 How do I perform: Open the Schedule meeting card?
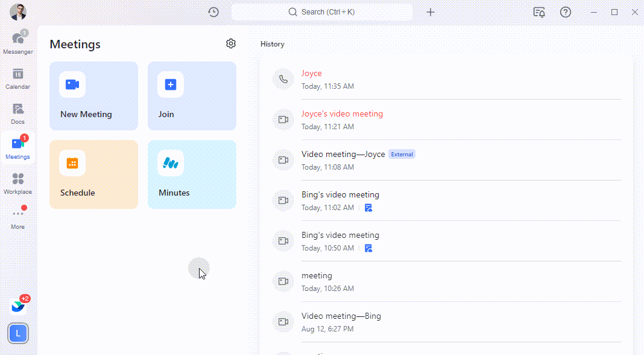click(93, 174)
